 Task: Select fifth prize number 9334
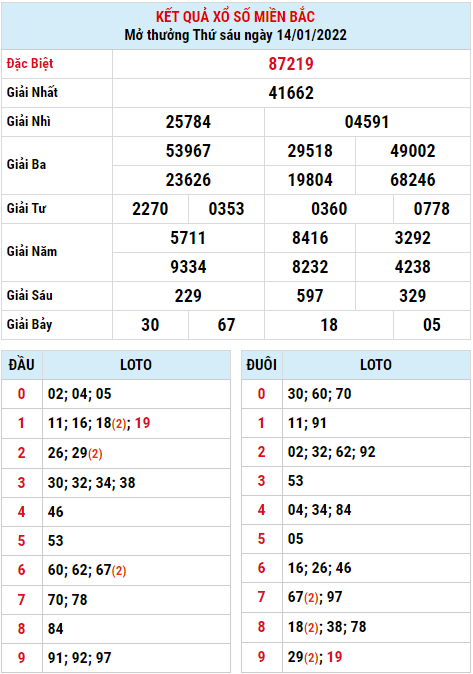(188, 267)
